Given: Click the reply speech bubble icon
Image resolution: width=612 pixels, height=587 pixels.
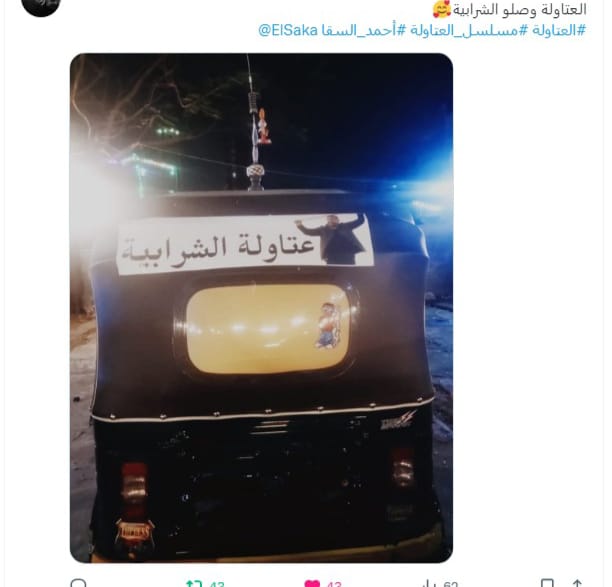Looking at the screenshot, I should (x=78, y=583).
